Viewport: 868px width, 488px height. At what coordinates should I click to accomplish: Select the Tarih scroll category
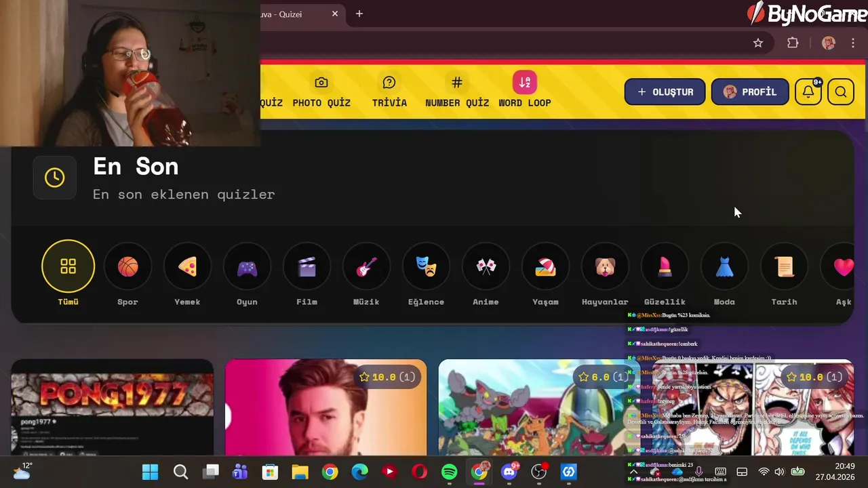tap(784, 266)
